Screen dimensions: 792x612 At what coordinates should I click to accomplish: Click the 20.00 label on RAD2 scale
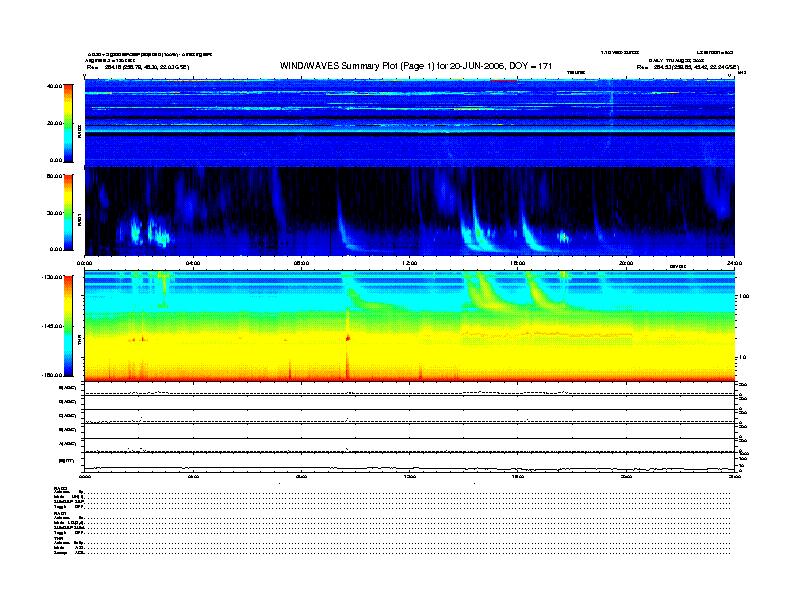tap(55, 123)
